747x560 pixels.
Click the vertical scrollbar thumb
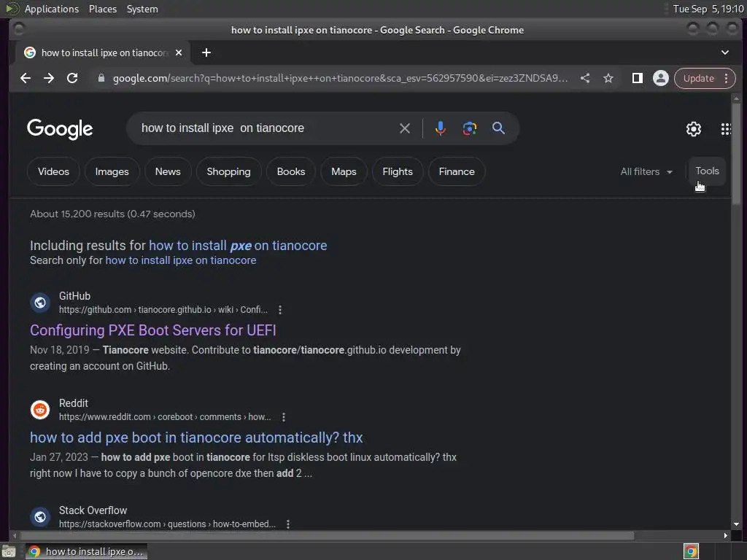(737, 153)
